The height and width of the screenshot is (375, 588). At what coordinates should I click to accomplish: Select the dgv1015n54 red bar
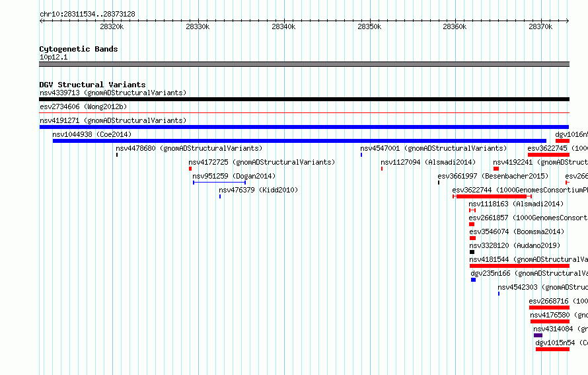tap(552, 349)
